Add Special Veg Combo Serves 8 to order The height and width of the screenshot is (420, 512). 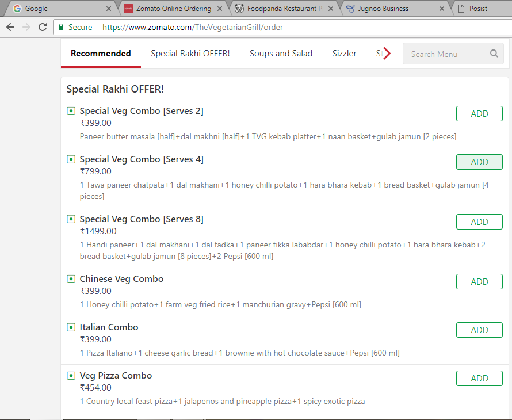[479, 222]
